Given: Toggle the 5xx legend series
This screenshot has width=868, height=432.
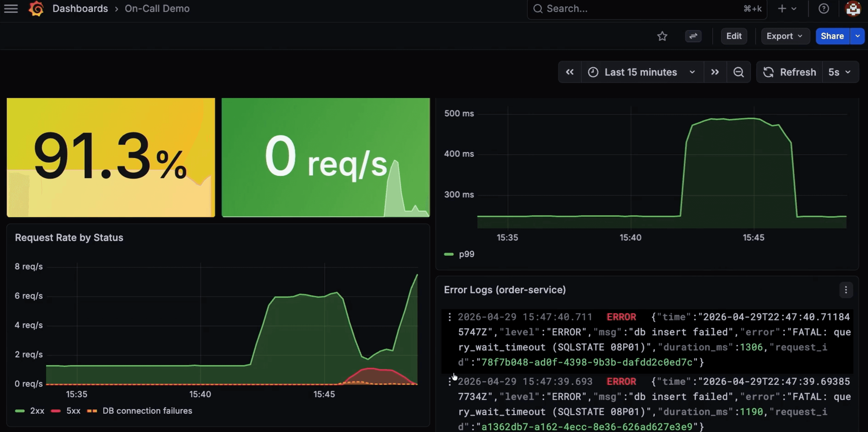Looking at the screenshot, I should click(x=73, y=411).
